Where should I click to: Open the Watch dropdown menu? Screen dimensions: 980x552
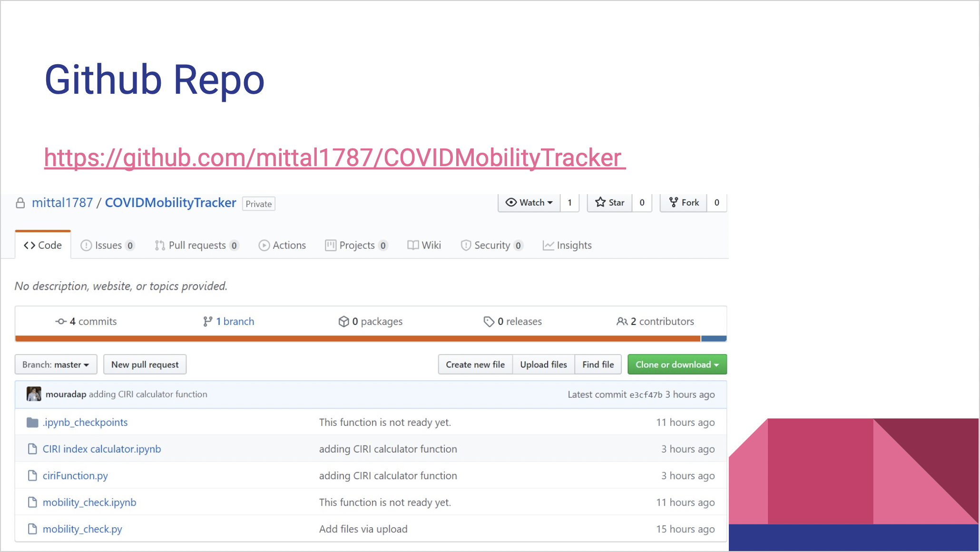tap(529, 203)
